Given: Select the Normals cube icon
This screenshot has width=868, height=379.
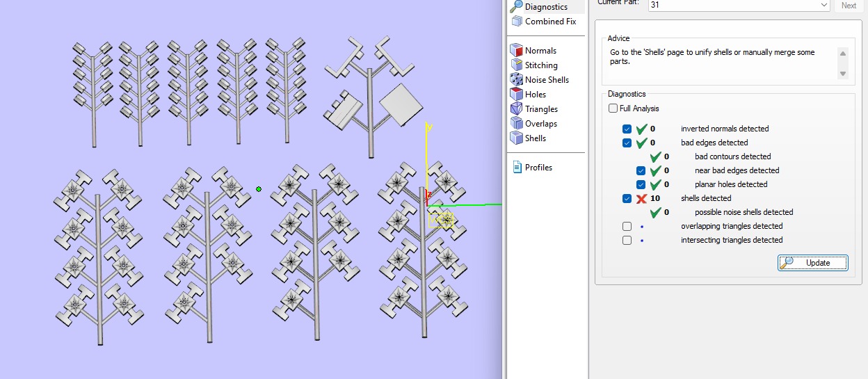Looking at the screenshot, I should coord(517,50).
